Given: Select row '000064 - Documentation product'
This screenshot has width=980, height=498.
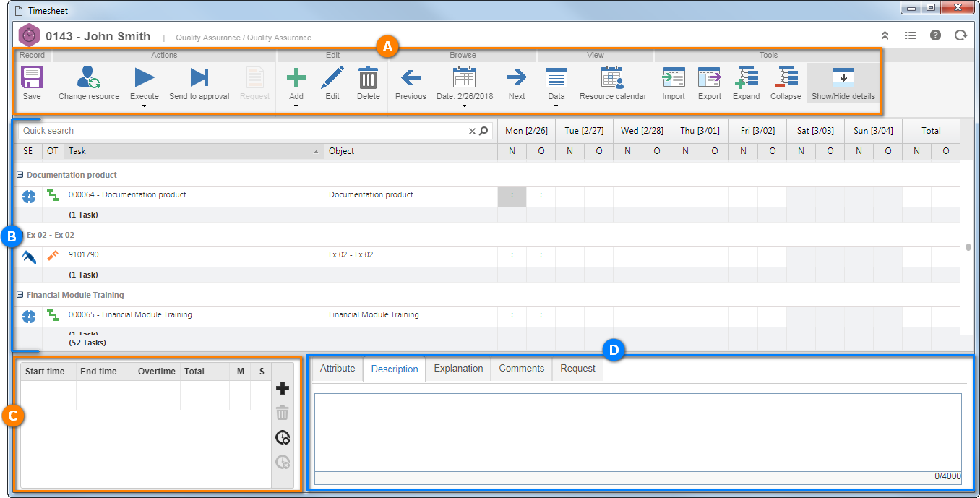Looking at the screenshot, I should point(127,194).
